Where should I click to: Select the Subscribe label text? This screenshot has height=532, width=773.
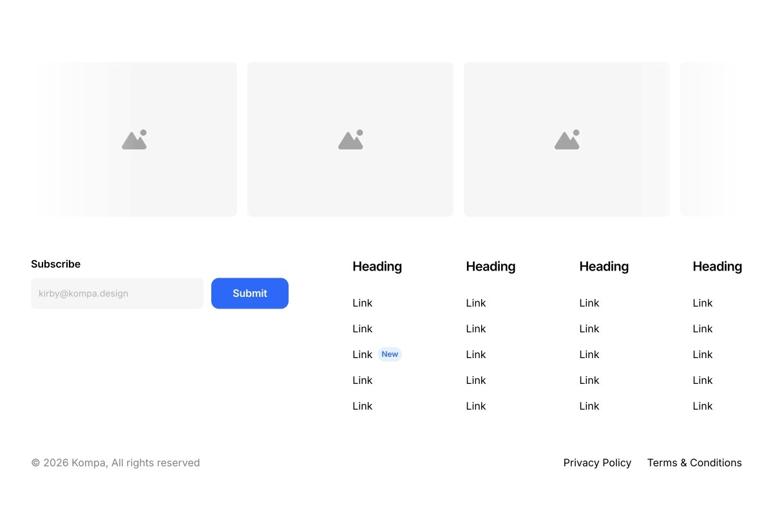pos(55,264)
